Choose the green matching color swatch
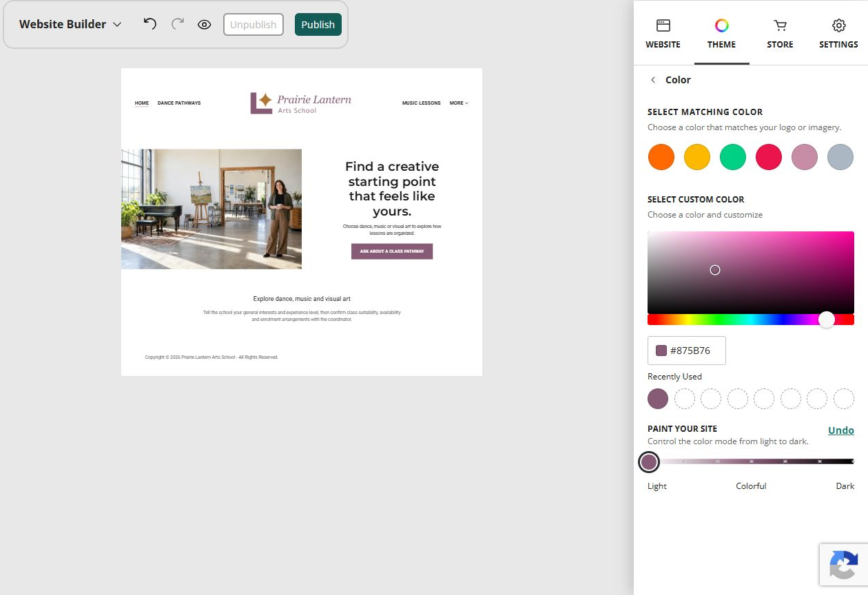The height and width of the screenshot is (595, 868). click(732, 157)
